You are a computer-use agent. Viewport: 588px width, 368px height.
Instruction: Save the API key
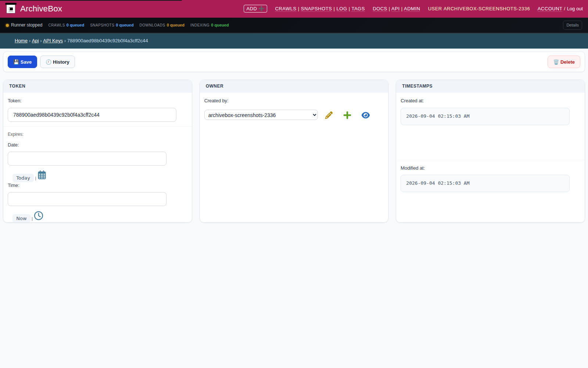(x=22, y=62)
